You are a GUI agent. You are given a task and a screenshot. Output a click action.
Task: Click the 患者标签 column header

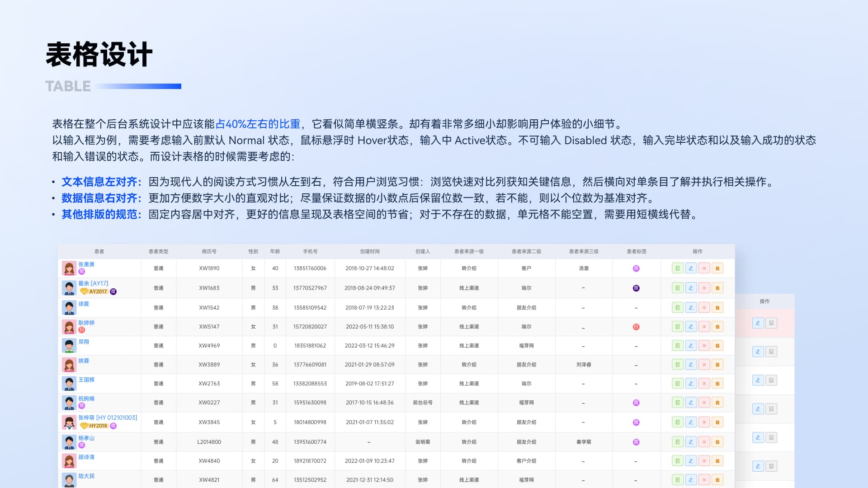[x=636, y=251]
